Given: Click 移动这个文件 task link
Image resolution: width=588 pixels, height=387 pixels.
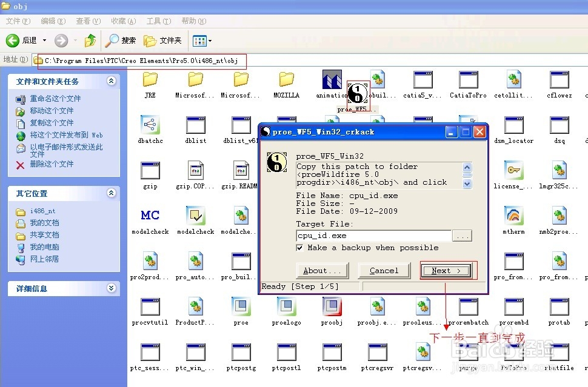Looking at the screenshot, I should click(52, 111).
